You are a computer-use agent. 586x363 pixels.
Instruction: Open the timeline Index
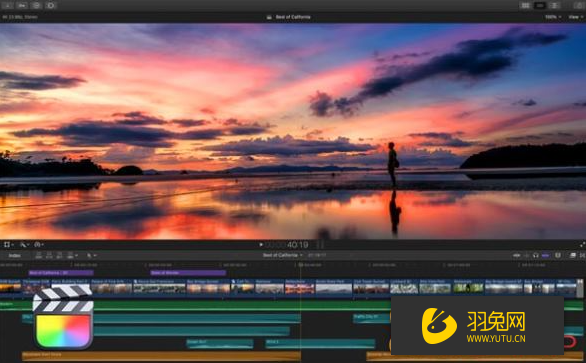click(15, 256)
